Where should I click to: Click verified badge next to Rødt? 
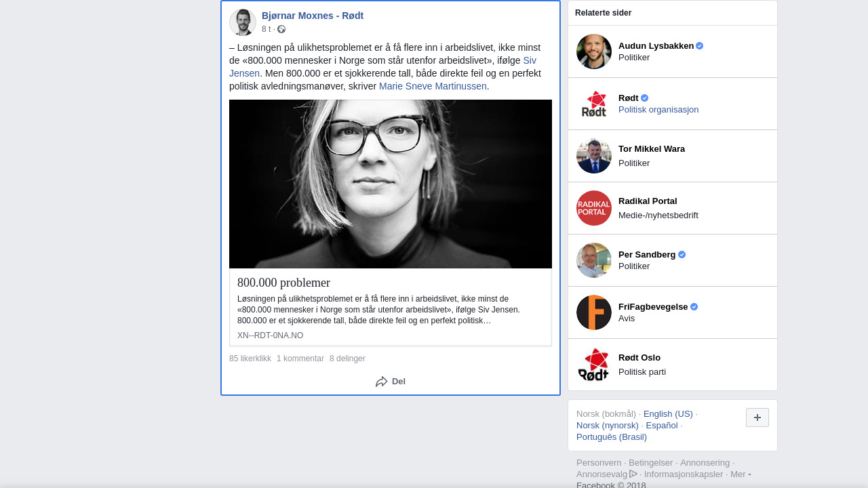pos(645,98)
